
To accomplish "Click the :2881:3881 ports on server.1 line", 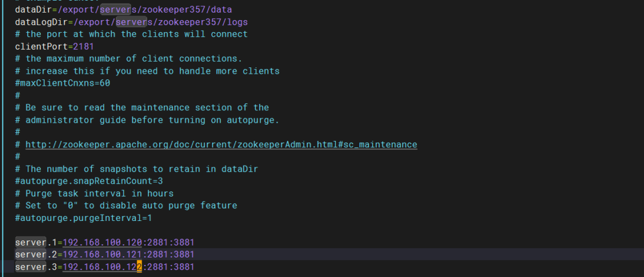I will 169,242.
